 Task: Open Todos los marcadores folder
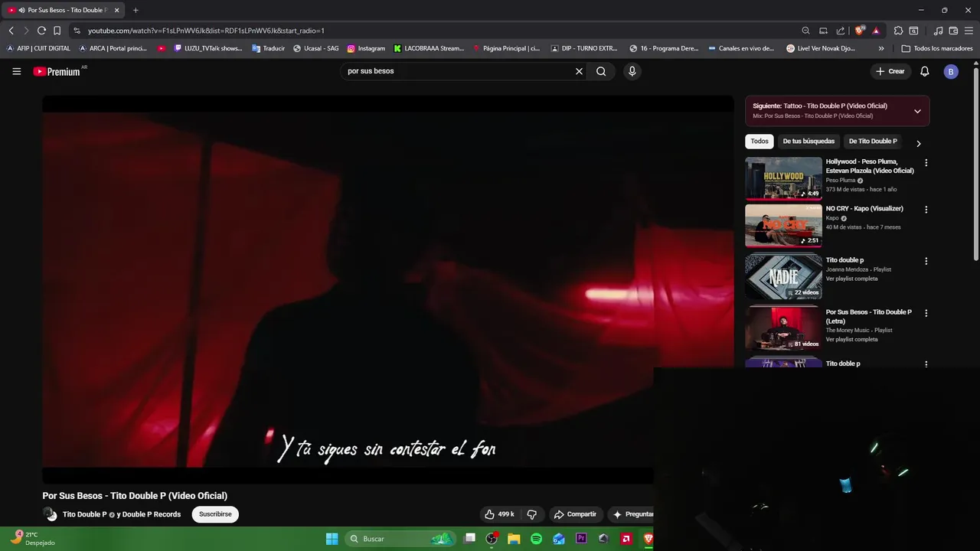pyautogui.click(x=937, y=48)
